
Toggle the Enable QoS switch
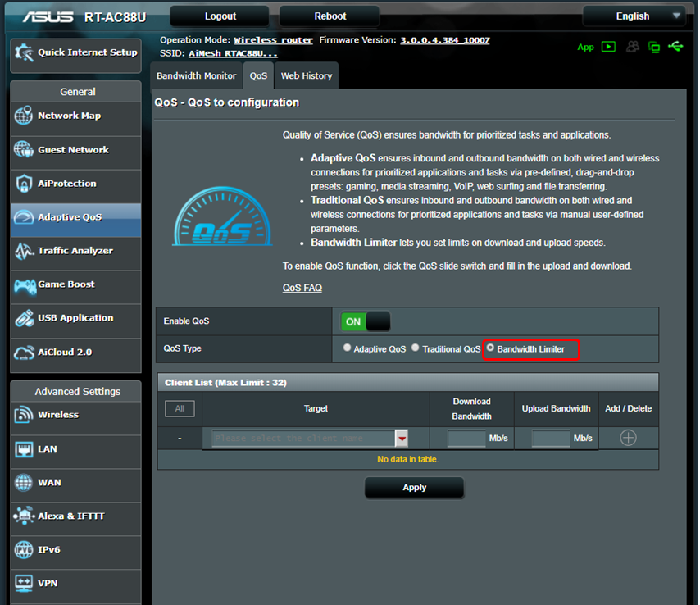point(366,321)
